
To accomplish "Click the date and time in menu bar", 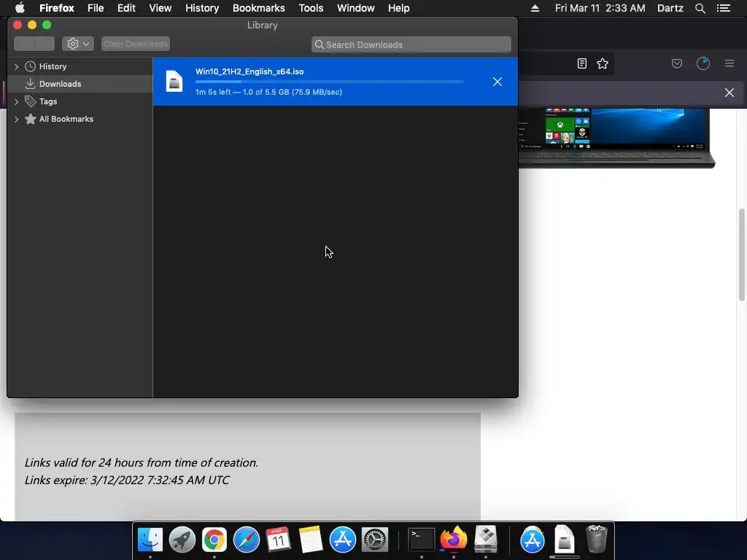I will pyautogui.click(x=600, y=8).
